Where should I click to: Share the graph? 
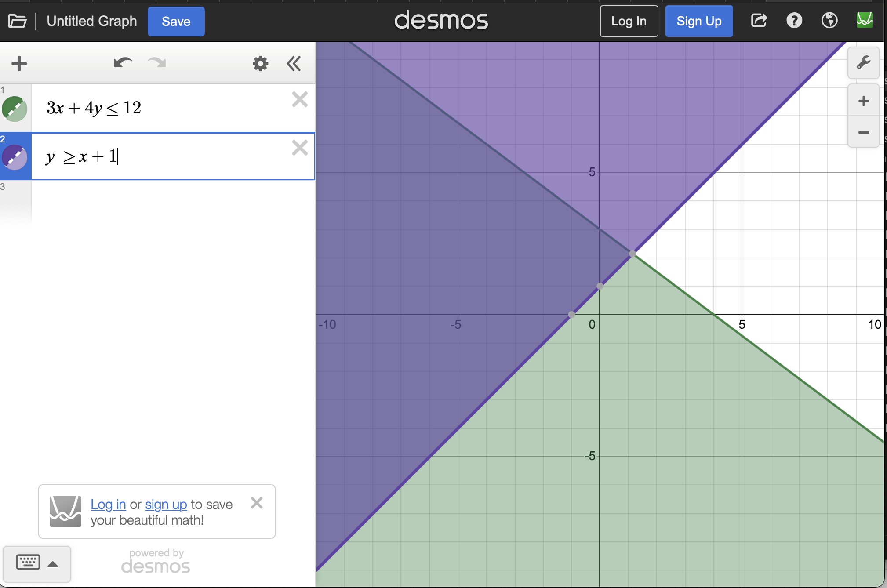pyautogui.click(x=759, y=21)
